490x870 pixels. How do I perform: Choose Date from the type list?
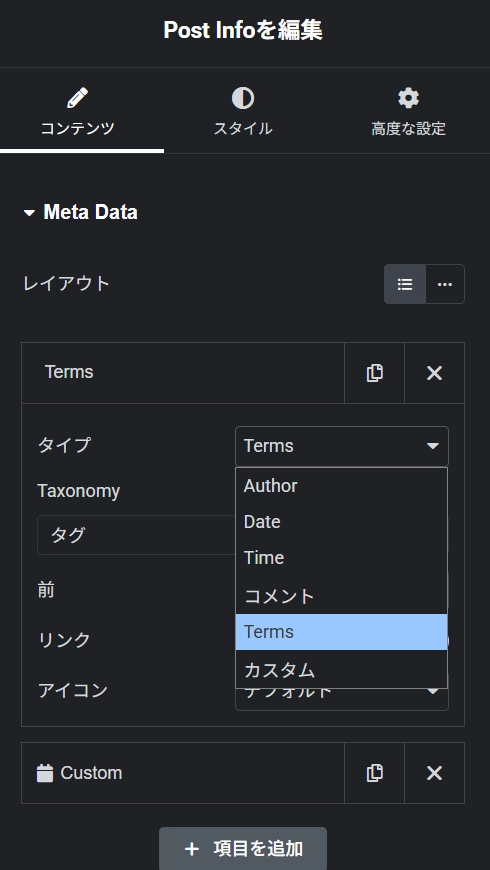(x=341, y=522)
